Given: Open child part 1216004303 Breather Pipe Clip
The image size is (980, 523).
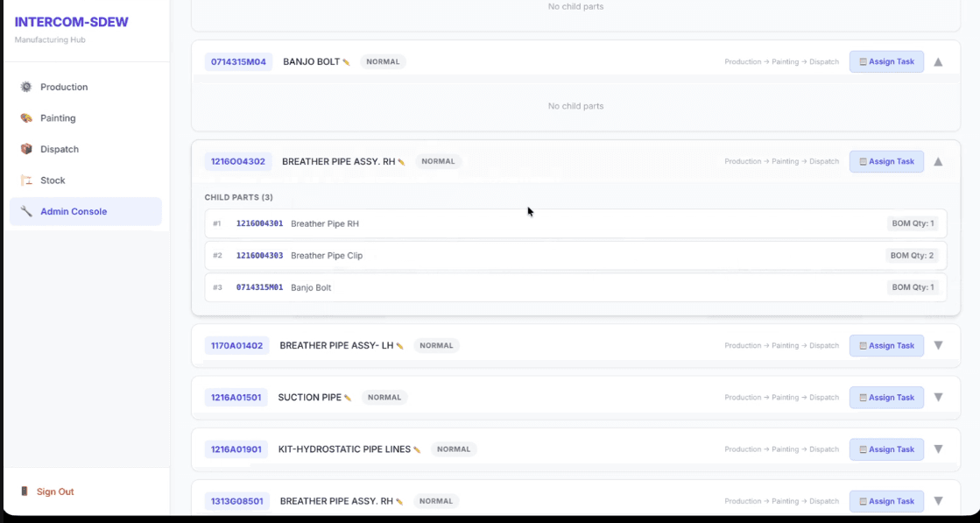Looking at the screenshot, I should [x=575, y=256].
